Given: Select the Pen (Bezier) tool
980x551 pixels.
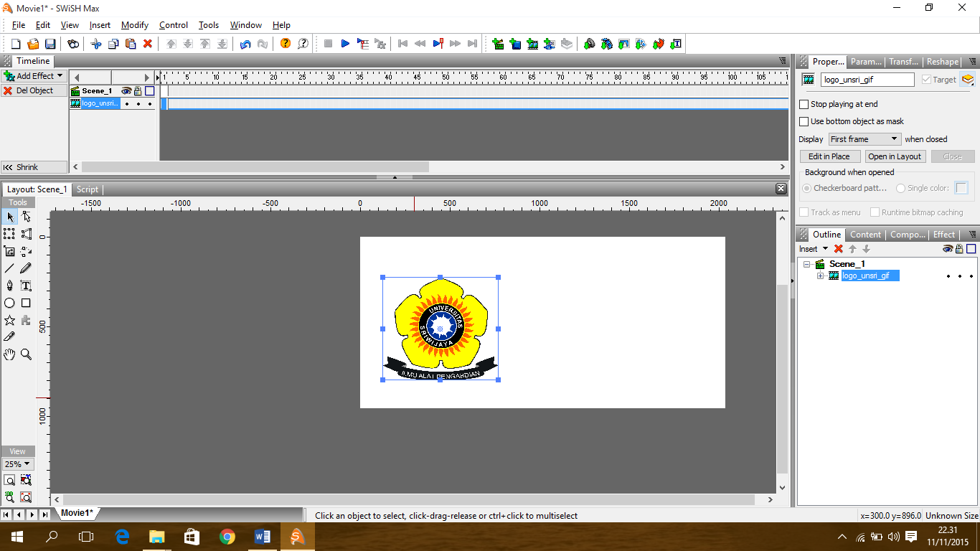Looking at the screenshot, I should (x=10, y=286).
